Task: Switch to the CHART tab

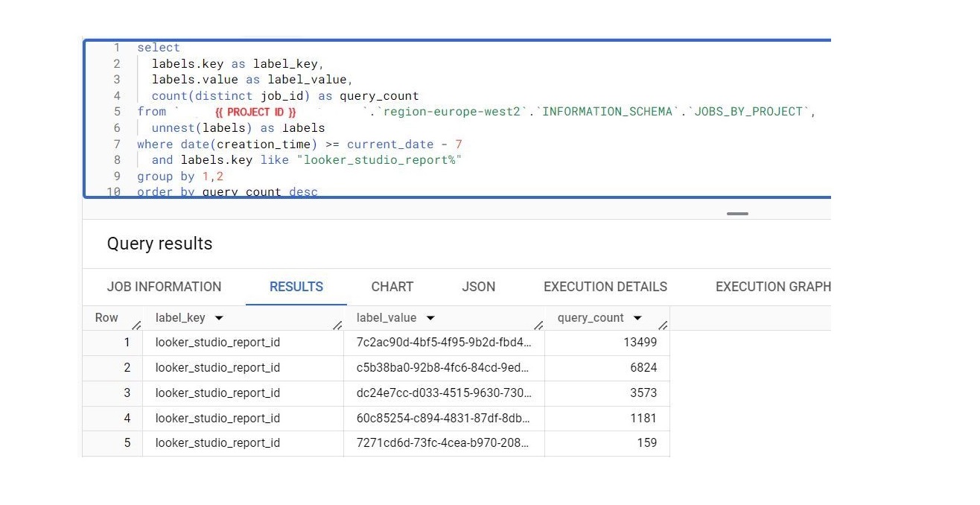Action: click(392, 287)
